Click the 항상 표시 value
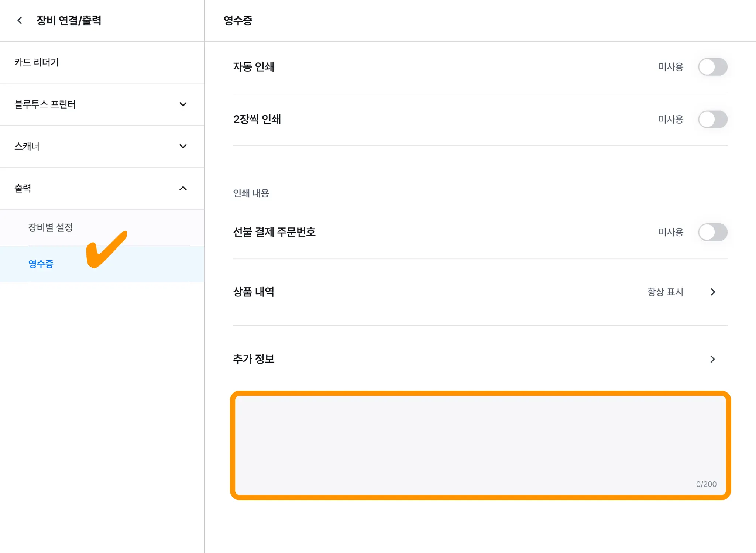 point(665,292)
